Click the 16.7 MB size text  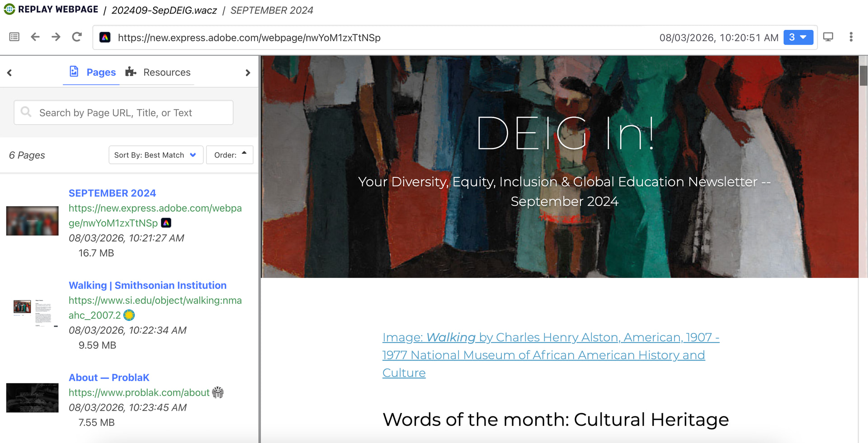pos(96,253)
